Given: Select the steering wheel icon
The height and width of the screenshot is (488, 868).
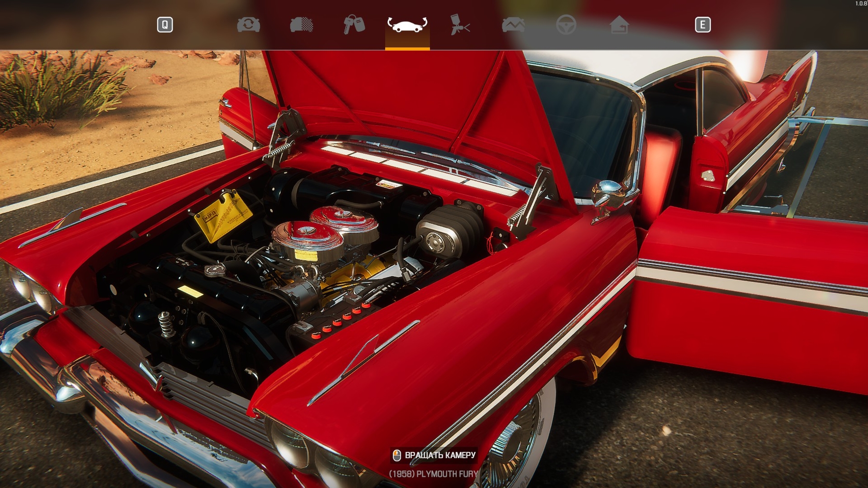Looking at the screenshot, I should [x=566, y=25].
